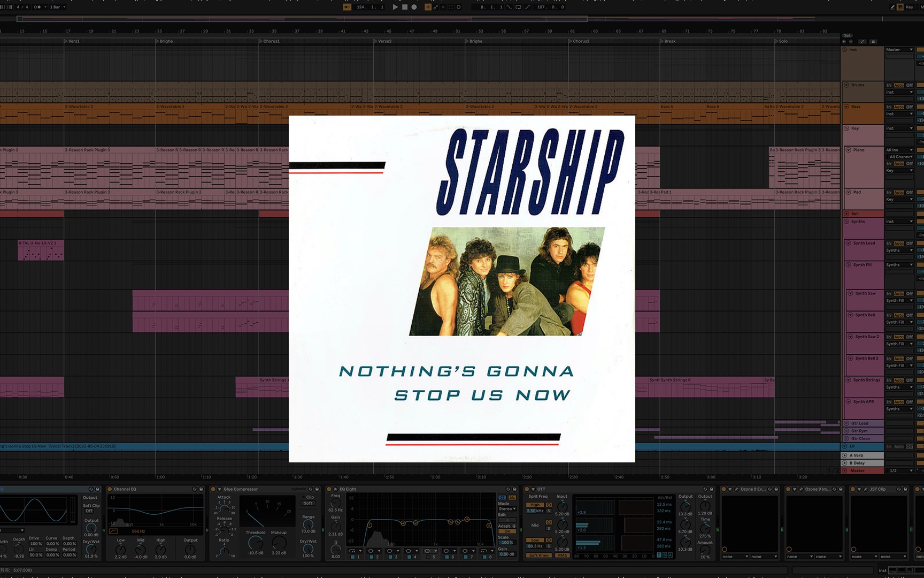Viewport: 924px width, 578px height.
Task: Open the 1 Bar quantization dropdown
Action: [58, 7]
